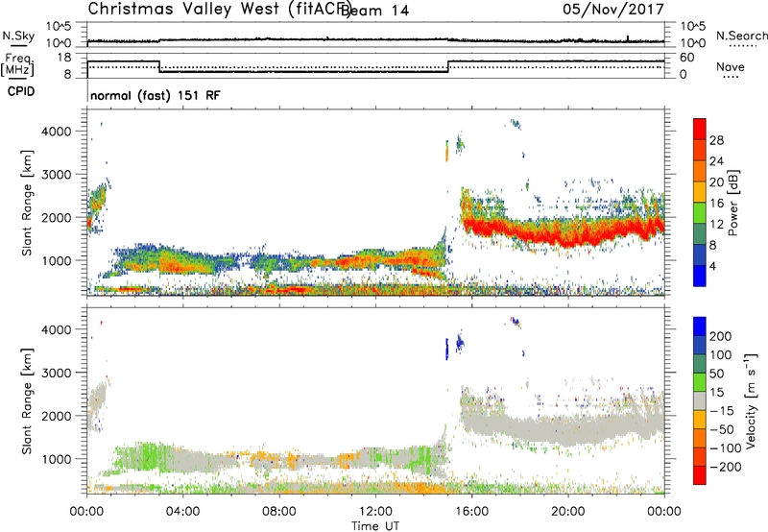Screen dimensions: 768x532
Task: Click the '28' label on Power color bar
Action: point(716,140)
